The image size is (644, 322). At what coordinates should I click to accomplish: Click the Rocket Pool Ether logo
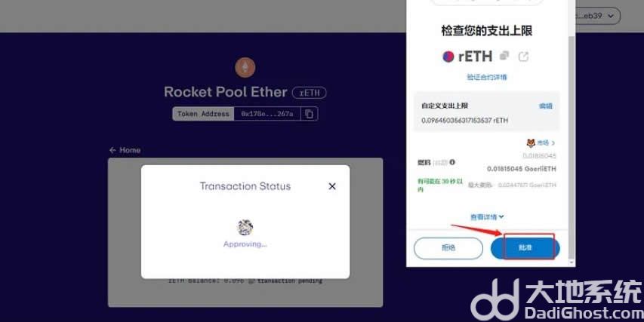click(245, 68)
